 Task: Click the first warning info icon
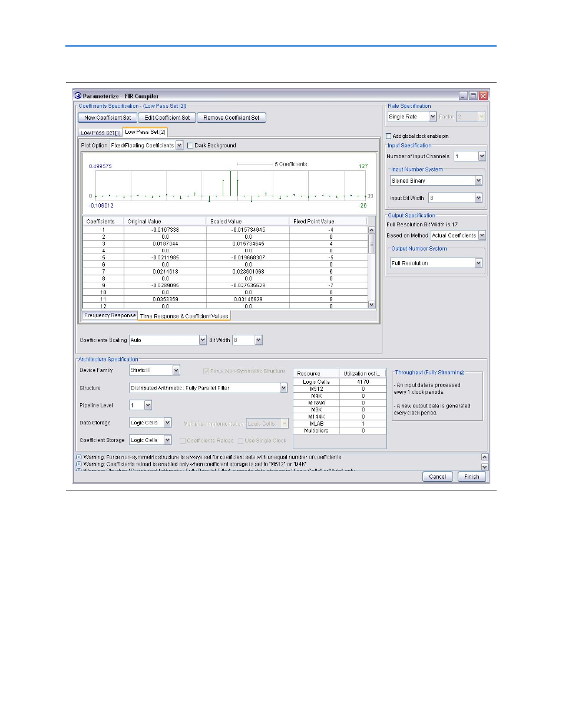pos(79,457)
